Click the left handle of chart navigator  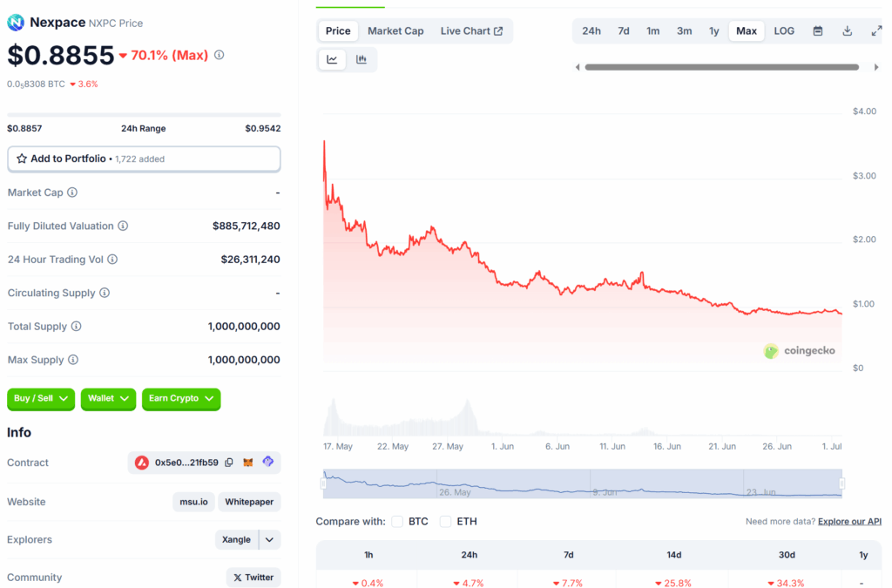[x=323, y=483]
